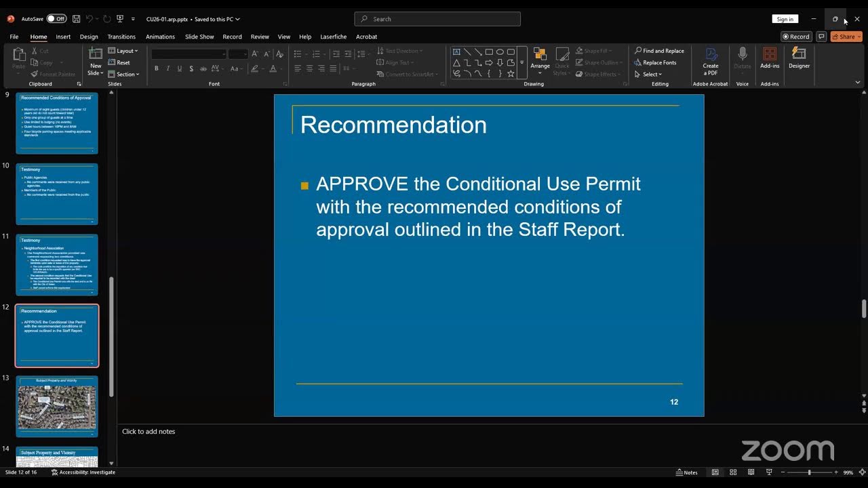Open the Layout dropdown
Image resolution: width=868 pixels, height=488 pixels.
click(123, 51)
